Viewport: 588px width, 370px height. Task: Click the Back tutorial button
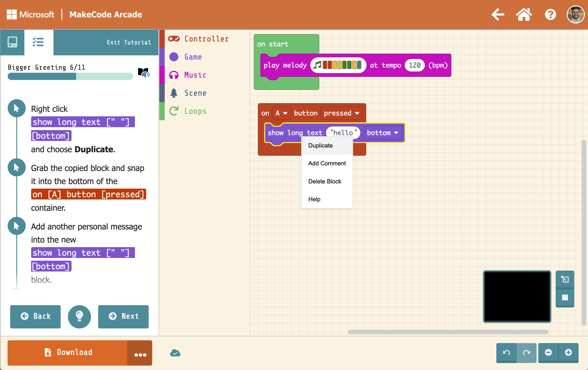[35, 316]
